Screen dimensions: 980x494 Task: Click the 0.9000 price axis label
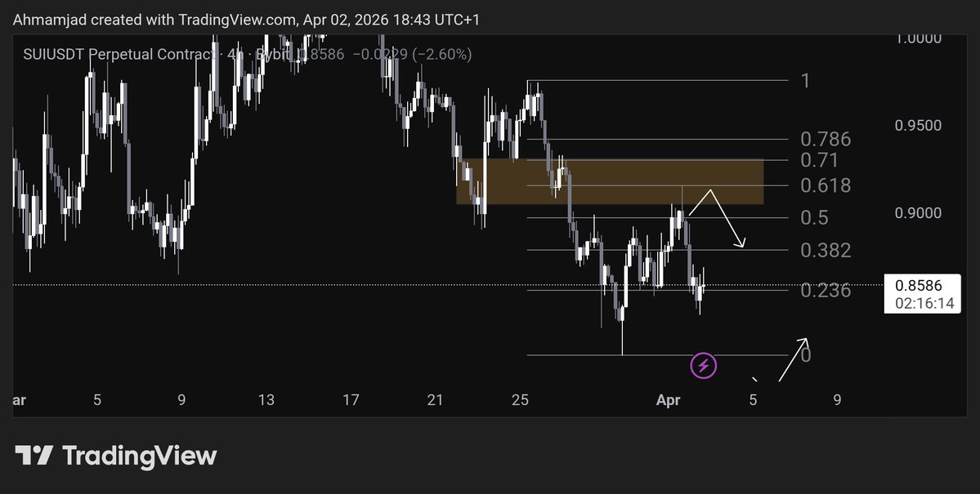pos(919,213)
